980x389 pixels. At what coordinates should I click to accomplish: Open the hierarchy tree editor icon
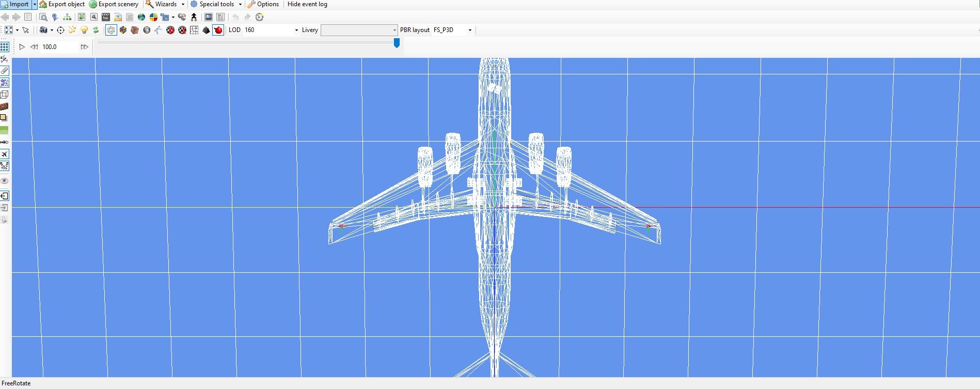tap(67, 17)
